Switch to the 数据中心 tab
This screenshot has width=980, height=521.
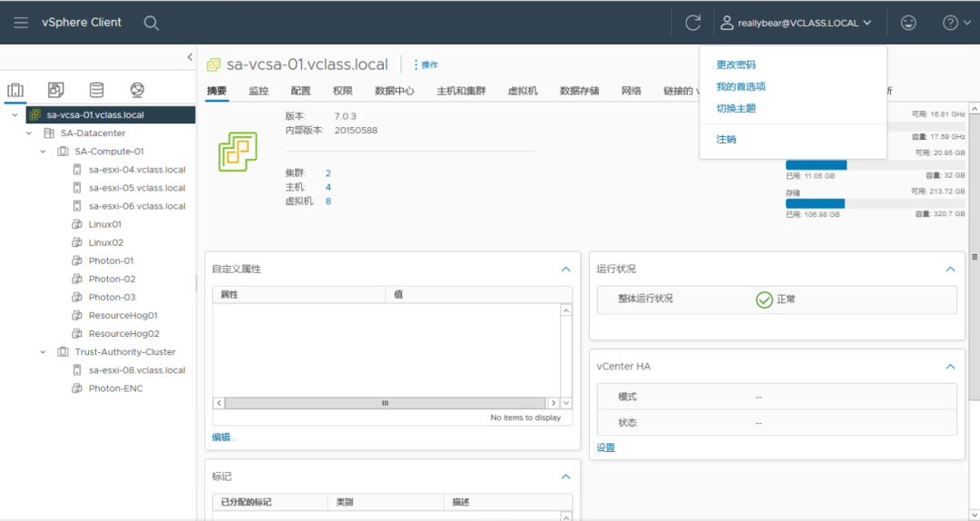[x=395, y=91]
